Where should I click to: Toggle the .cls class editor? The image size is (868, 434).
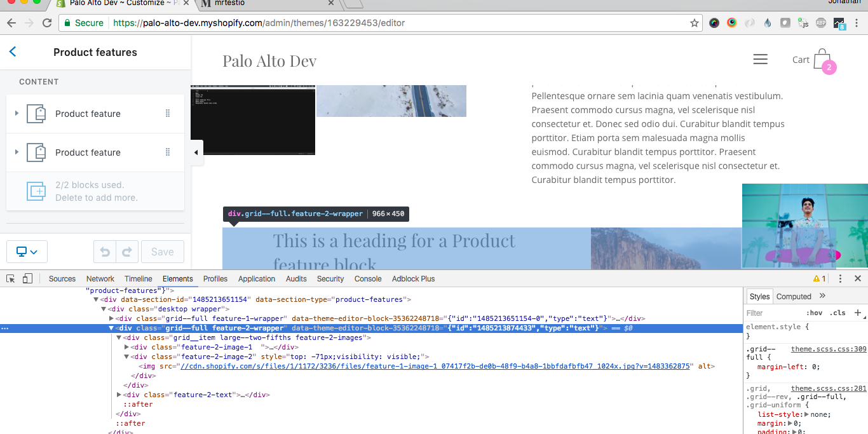(x=838, y=313)
